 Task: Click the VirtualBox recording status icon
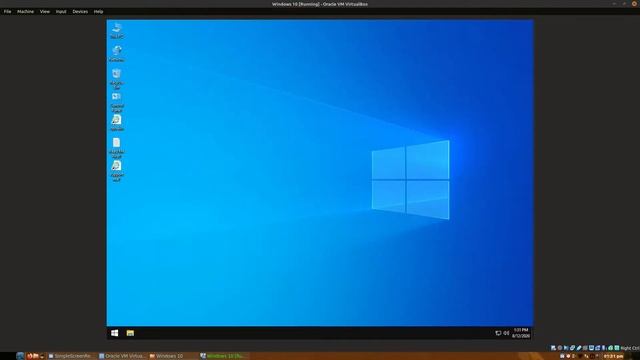tap(598, 348)
